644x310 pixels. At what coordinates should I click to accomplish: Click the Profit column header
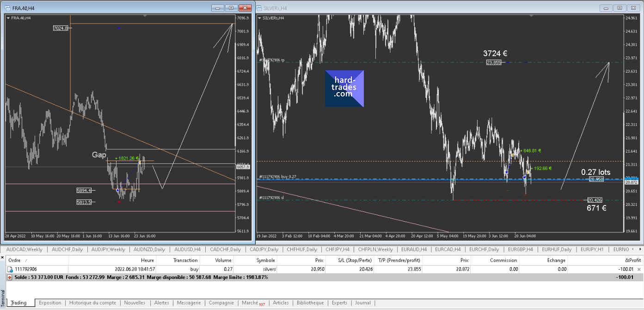(x=605, y=260)
